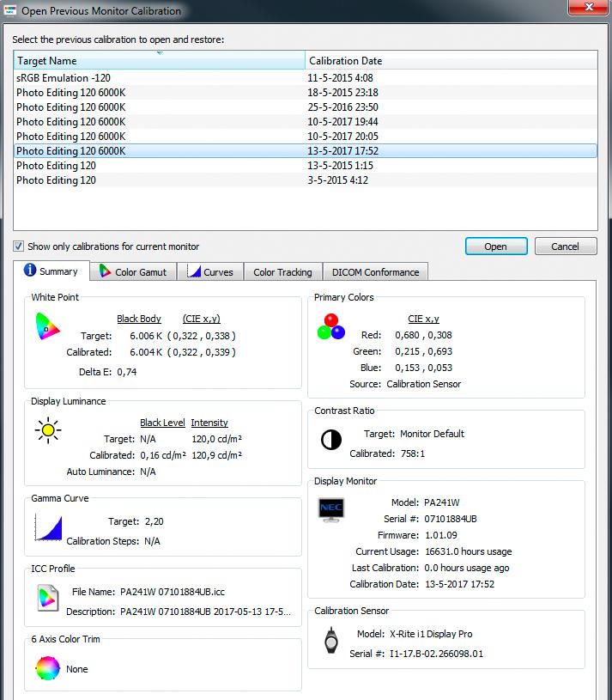Switch to the Color Tracking tab

(282, 272)
